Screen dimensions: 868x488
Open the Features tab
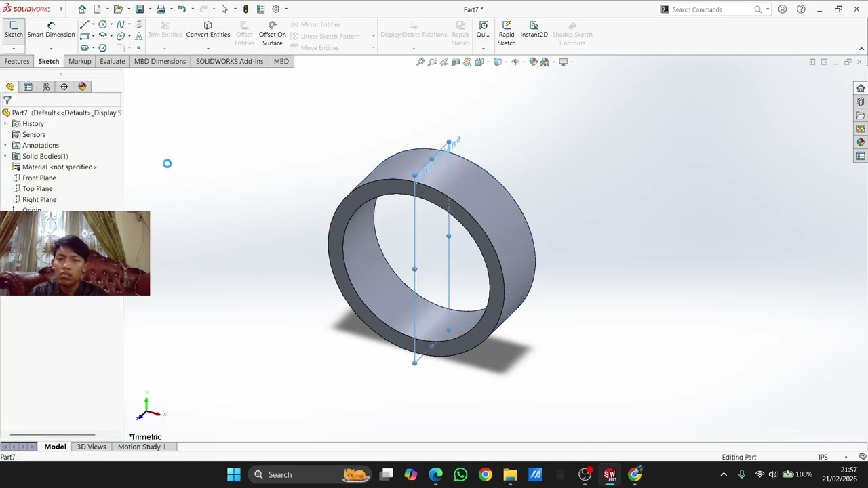tap(17, 61)
